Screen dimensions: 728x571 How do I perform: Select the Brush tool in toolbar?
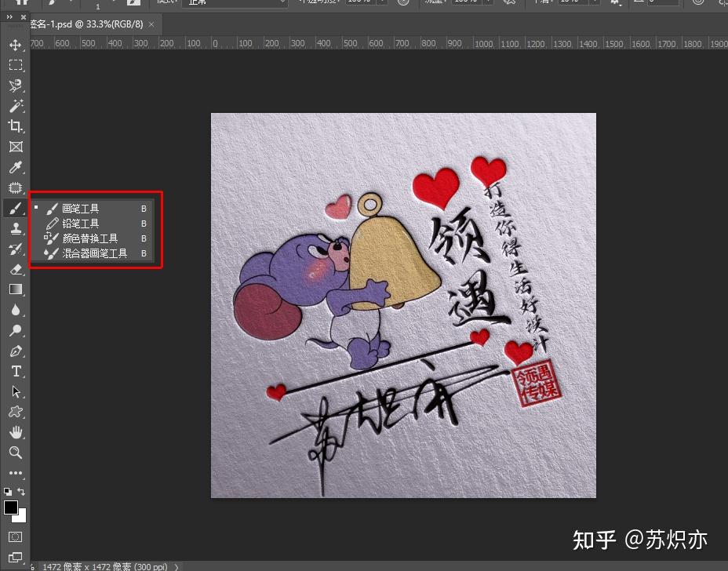16,209
